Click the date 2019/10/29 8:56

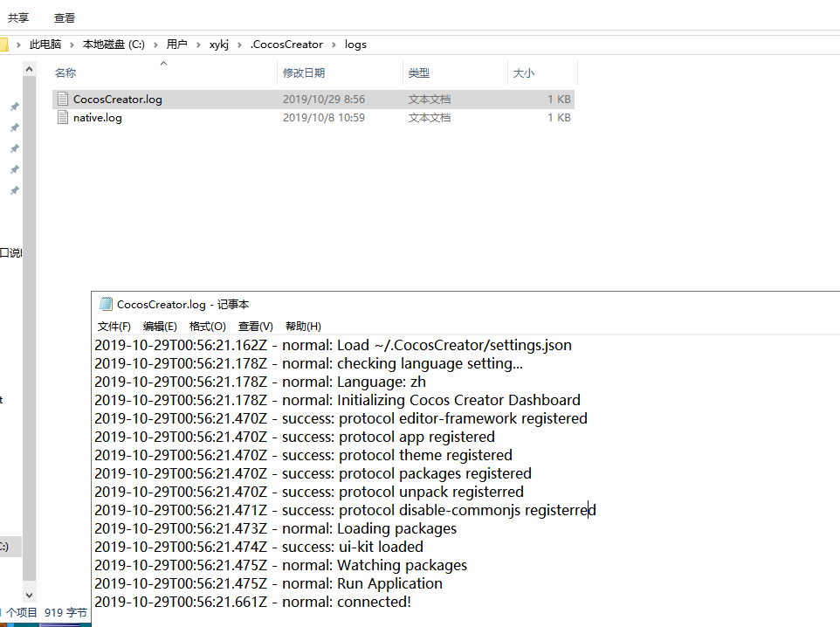point(324,100)
